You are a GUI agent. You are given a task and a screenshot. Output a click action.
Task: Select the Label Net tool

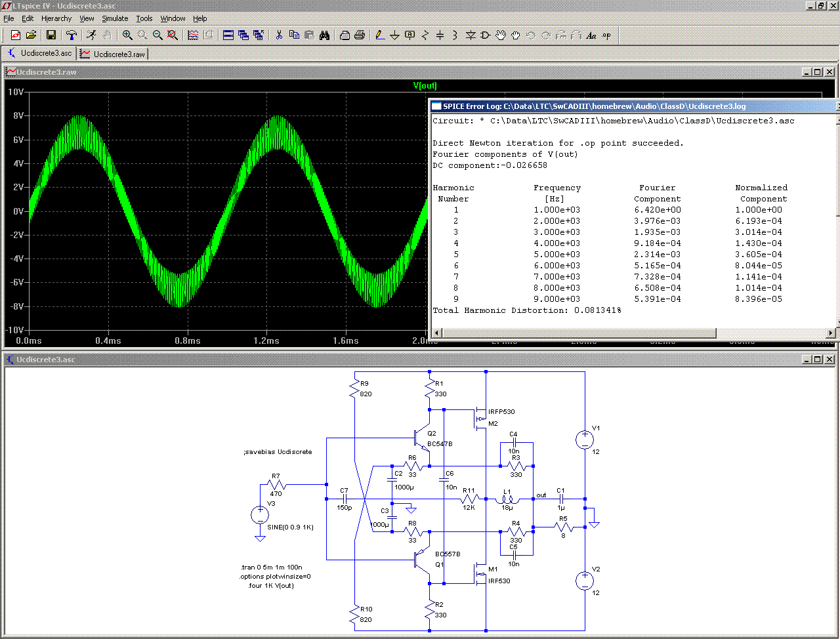click(x=410, y=35)
